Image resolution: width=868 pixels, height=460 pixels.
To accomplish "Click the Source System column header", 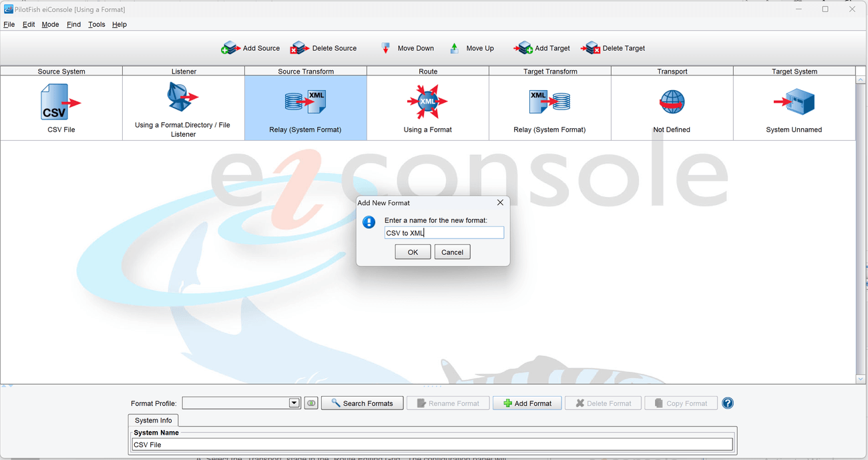I will pyautogui.click(x=61, y=71).
